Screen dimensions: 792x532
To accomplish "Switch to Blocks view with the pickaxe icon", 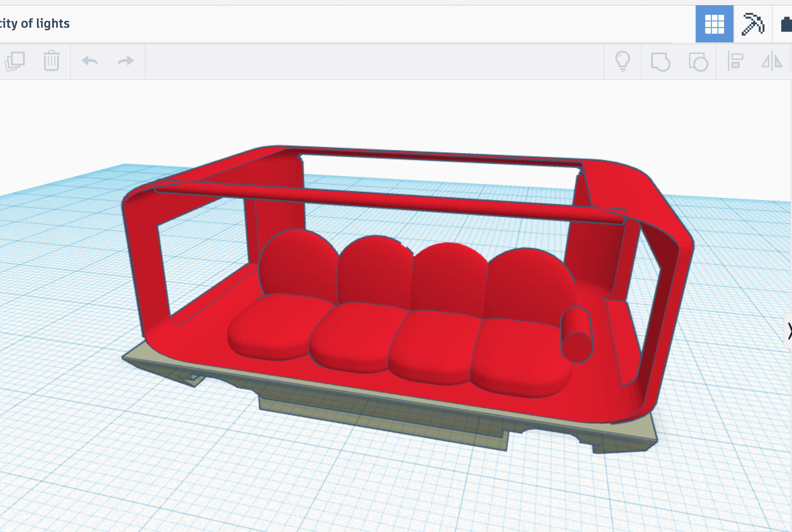I will pos(753,24).
